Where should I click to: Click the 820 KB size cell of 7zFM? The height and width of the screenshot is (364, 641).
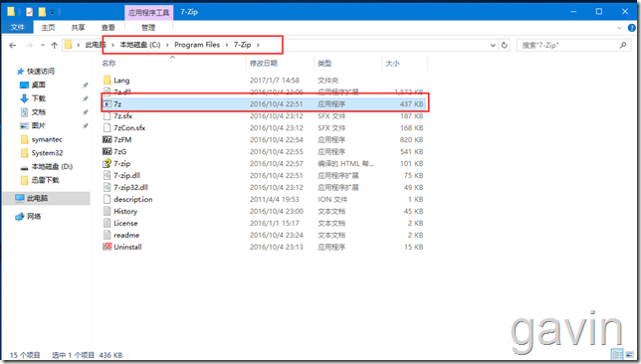click(412, 139)
